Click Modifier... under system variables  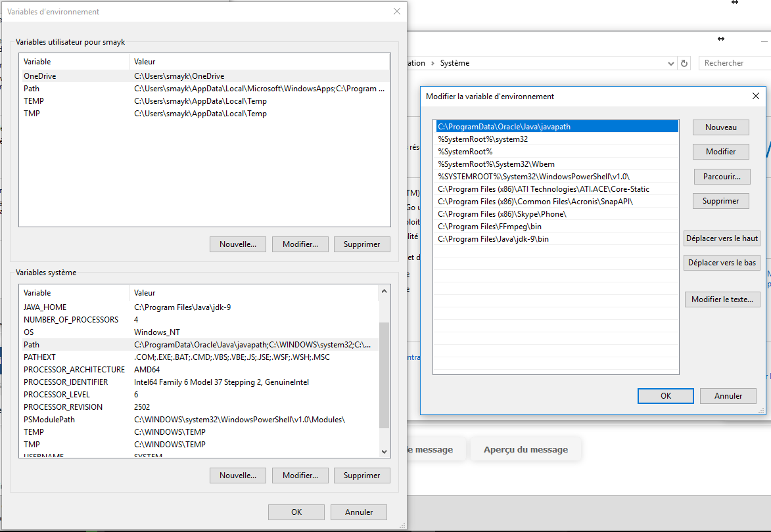pyautogui.click(x=300, y=476)
